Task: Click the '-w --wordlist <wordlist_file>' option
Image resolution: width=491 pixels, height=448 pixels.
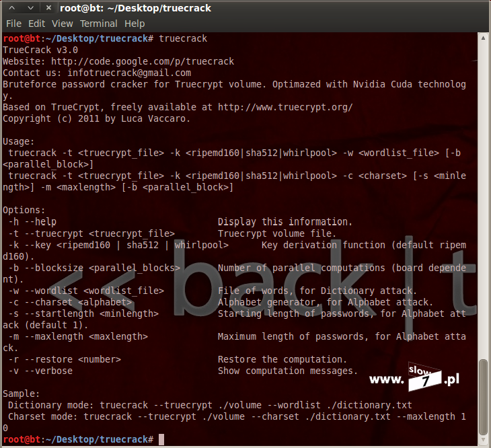Action: [x=86, y=291]
